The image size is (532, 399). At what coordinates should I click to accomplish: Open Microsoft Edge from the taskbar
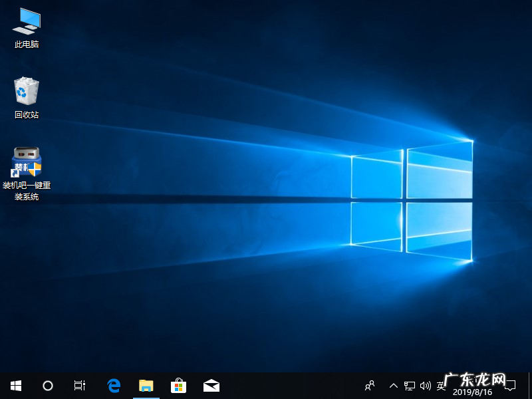113,386
